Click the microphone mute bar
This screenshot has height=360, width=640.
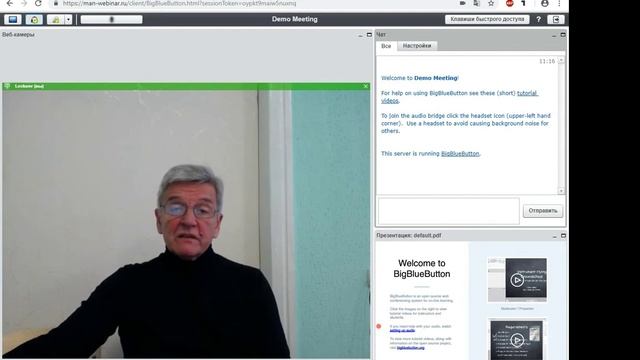click(111, 19)
